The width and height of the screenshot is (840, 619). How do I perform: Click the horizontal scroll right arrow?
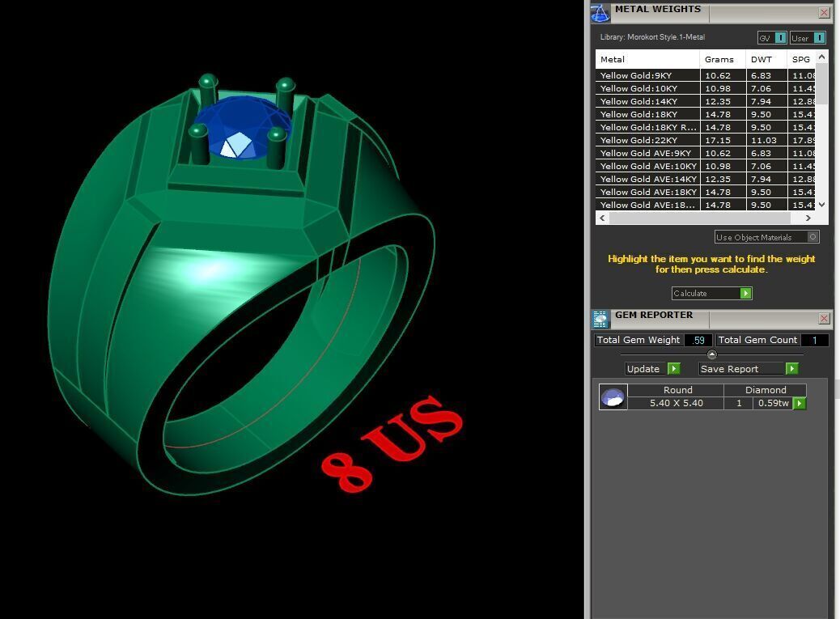click(x=808, y=218)
